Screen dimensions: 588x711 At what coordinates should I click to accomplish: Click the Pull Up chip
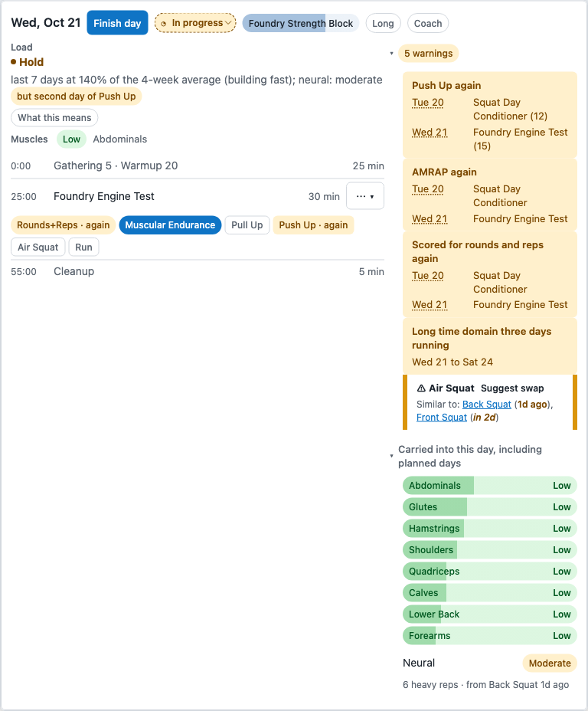[247, 225]
